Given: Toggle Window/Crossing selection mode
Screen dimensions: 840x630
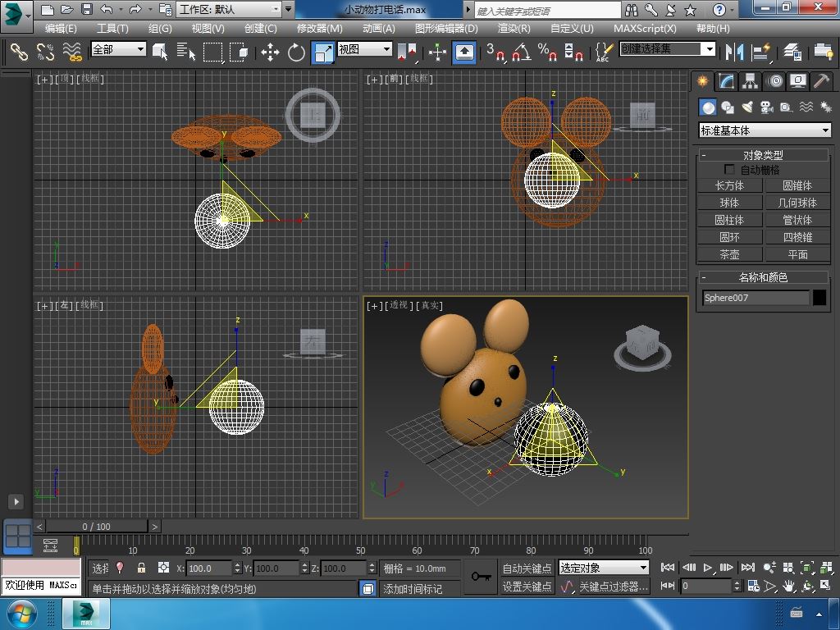Looking at the screenshot, I should (x=239, y=52).
